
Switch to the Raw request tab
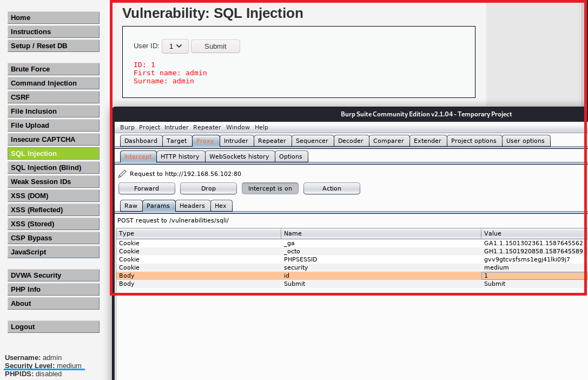coord(131,206)
